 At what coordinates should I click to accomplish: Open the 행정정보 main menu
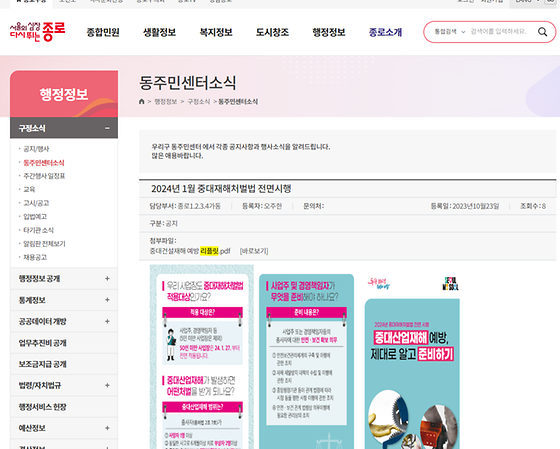pyautogui.click(x=329, y=32)
